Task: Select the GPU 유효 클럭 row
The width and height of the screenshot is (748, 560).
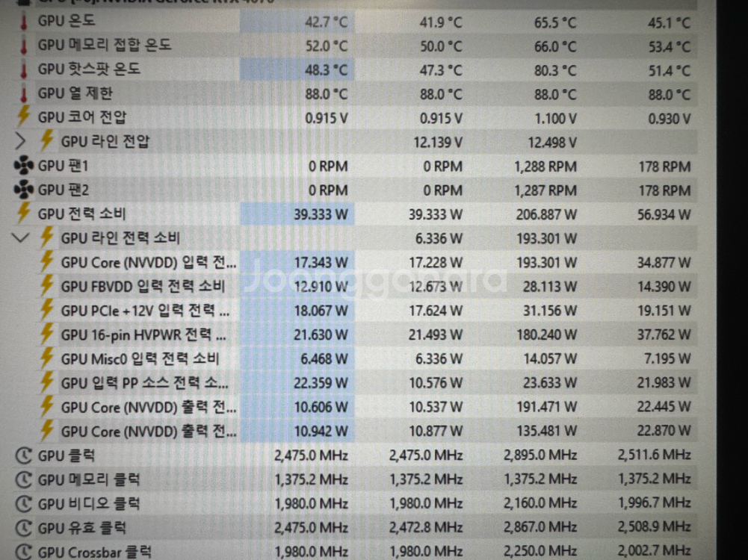Action: pyautogui.click(x=81, y=528)
